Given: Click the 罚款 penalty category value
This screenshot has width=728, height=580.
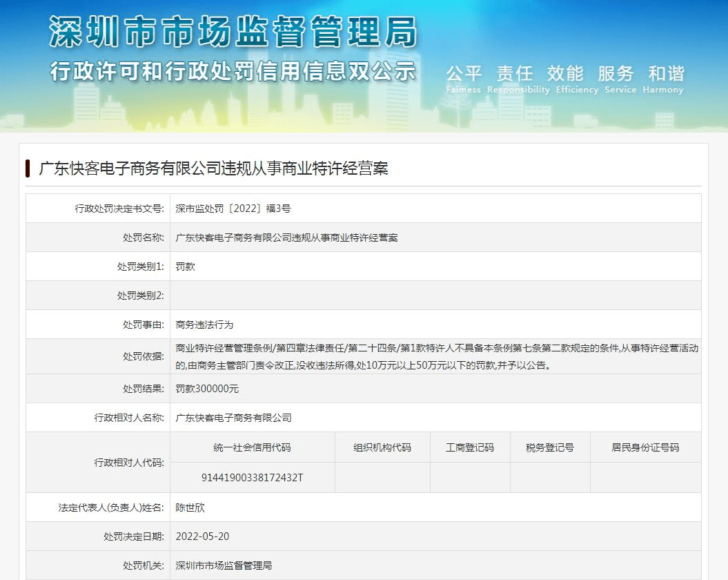Looking at the screenshot, I should pos(186,267).
